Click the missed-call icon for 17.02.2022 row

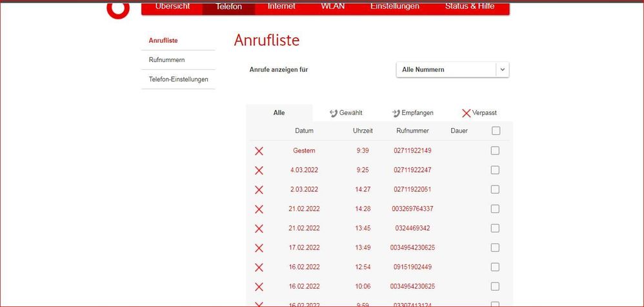[x=259, y=248]
